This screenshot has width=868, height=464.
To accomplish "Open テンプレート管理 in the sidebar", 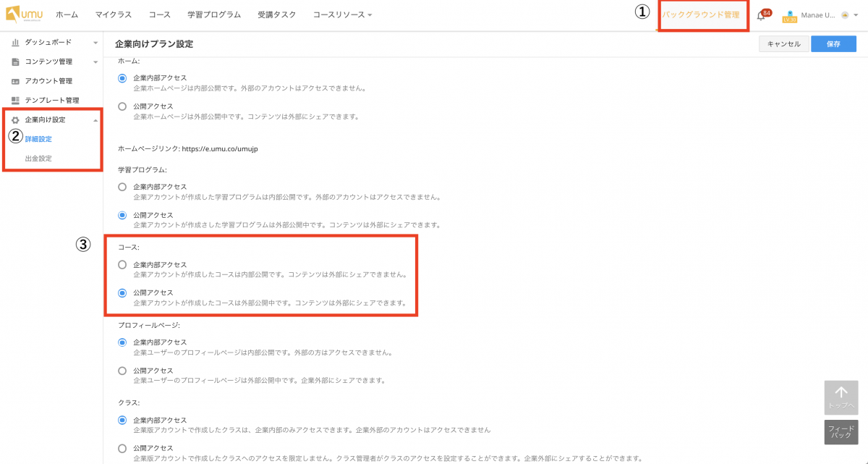I will pos(52,100).
